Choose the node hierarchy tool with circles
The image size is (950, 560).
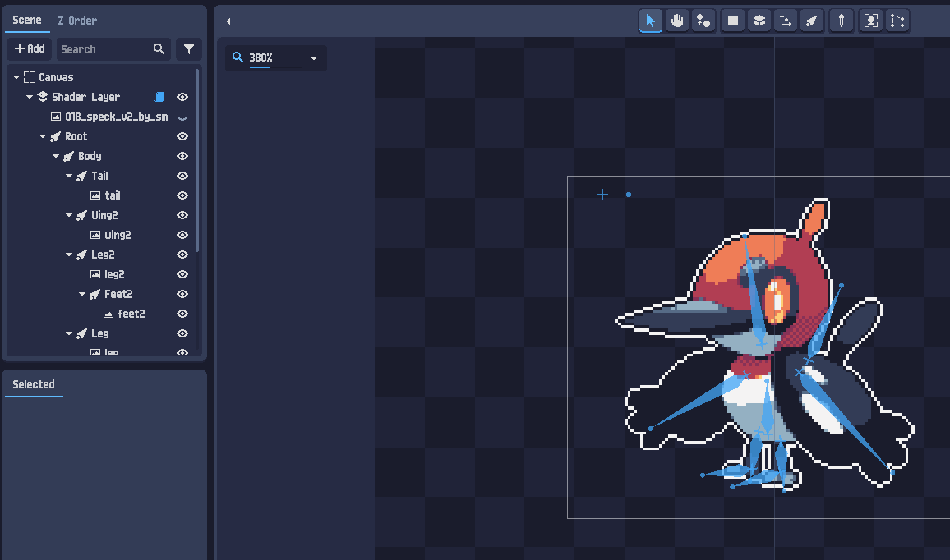(x=703, y=21)
